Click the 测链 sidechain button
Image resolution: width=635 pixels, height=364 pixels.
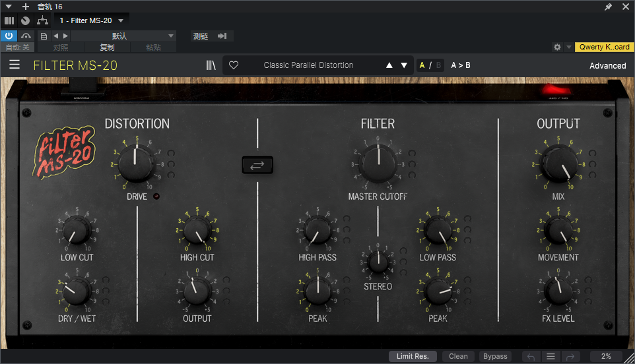pos(201,36)
